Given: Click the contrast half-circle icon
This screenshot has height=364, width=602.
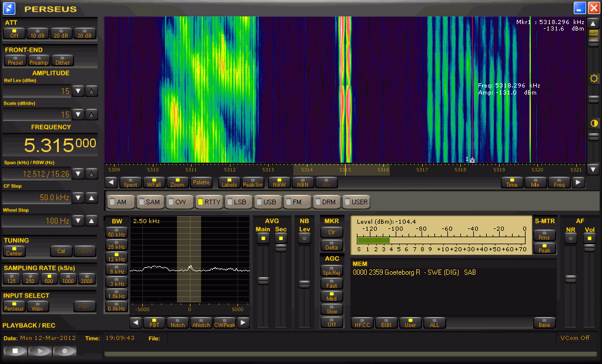Looking at the screenshot, I should coord(594,123).
